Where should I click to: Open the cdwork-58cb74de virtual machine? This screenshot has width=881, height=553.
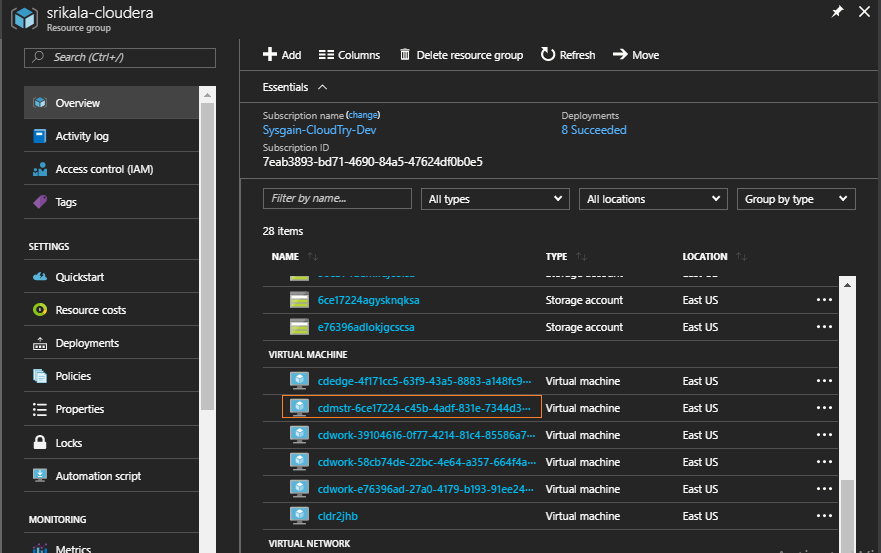[x=426, y=462]
